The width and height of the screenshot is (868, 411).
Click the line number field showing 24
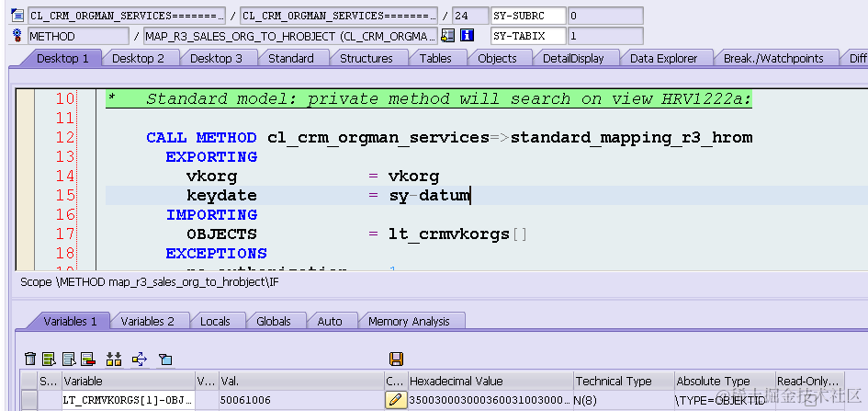coord(470,16)
